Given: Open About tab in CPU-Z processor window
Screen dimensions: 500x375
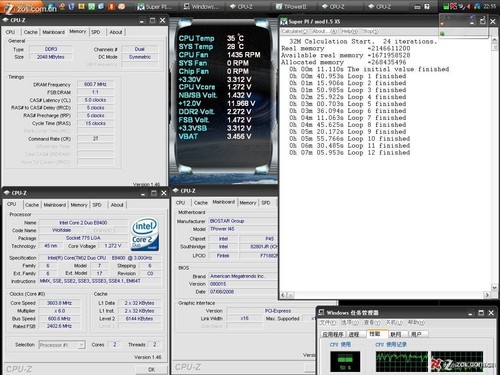Looking at the screenshot, I should click(117, 205).
